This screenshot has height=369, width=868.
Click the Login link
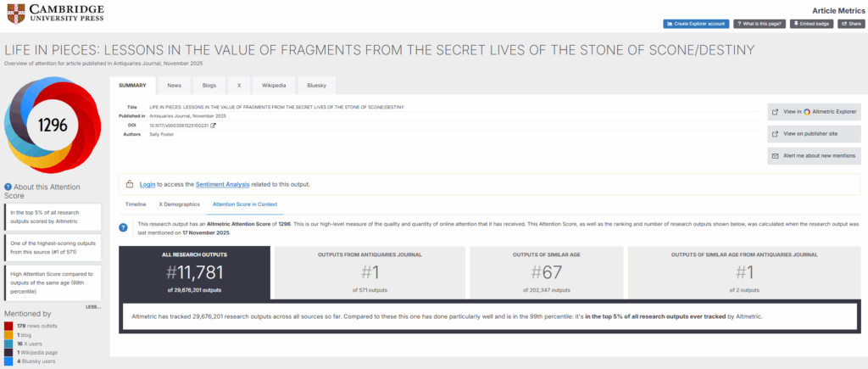[147, 184]
